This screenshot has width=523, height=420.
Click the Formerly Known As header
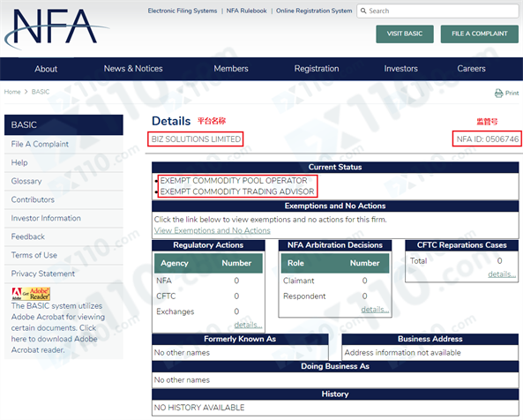pyautogui.click(x=240, y=339)
